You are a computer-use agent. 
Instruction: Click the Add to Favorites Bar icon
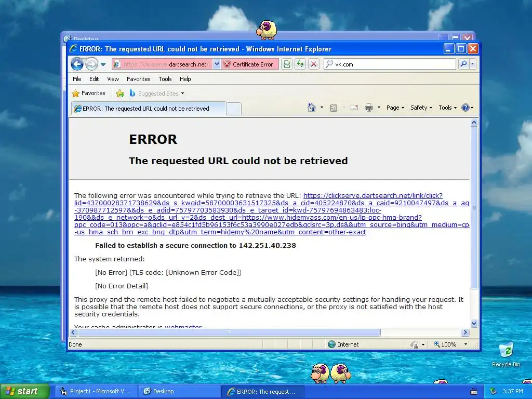[x=120, y=94]
